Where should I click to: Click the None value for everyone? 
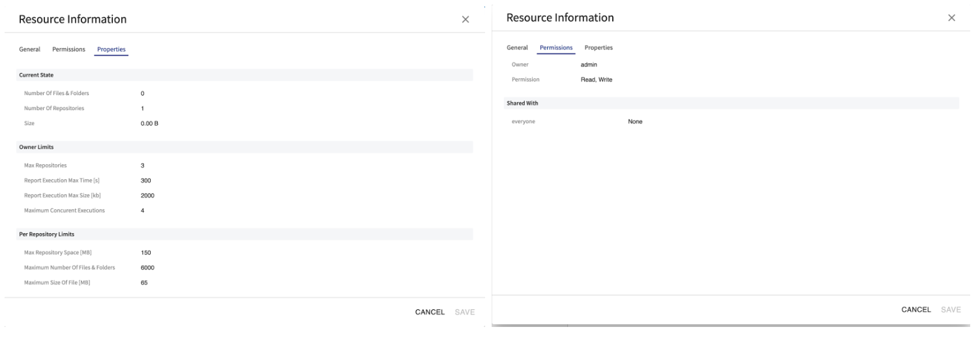click(x=635, y=121)
